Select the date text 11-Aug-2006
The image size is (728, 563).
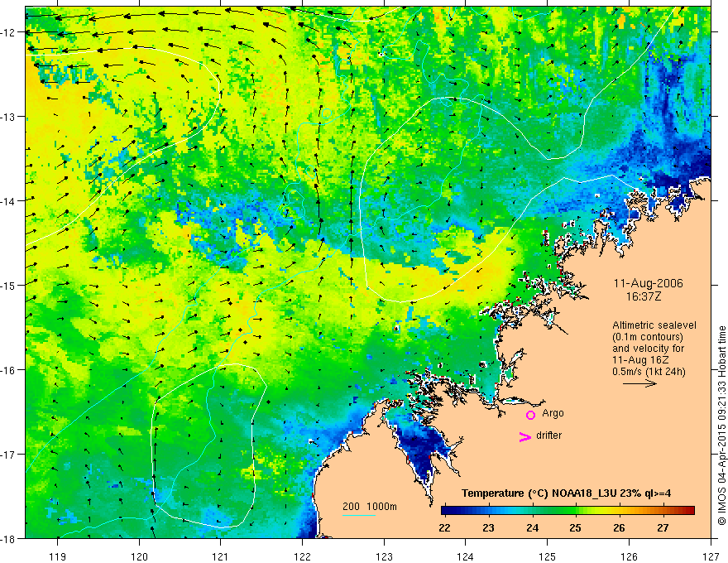click(x=648, y=283)
